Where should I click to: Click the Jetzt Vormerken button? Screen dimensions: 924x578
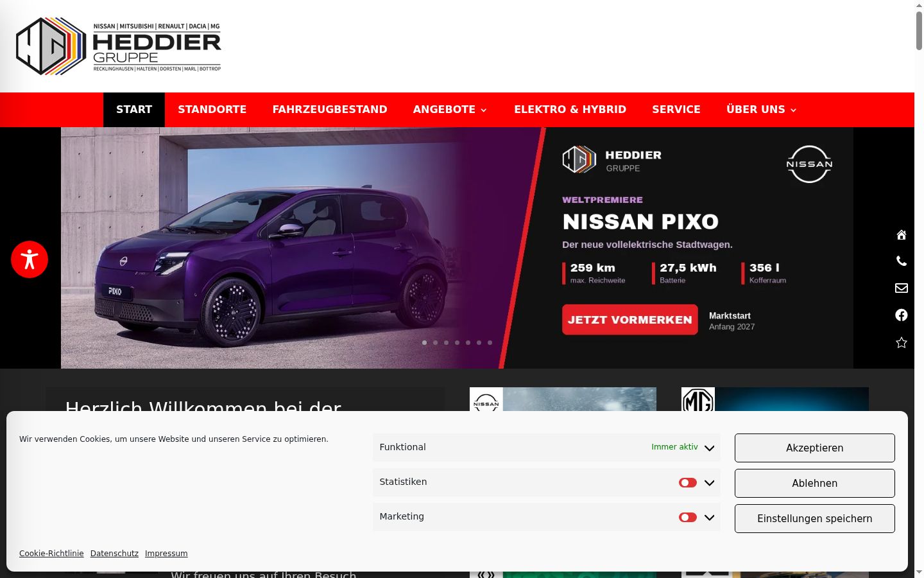pyautogui.click(x=630, y=320)
